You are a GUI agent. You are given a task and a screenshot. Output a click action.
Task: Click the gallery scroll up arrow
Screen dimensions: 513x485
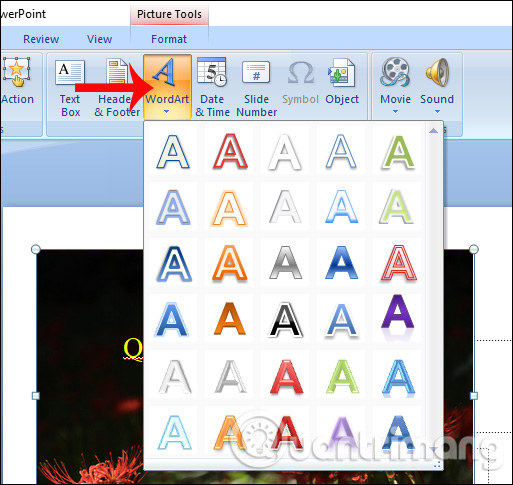(x=433, y=131)
